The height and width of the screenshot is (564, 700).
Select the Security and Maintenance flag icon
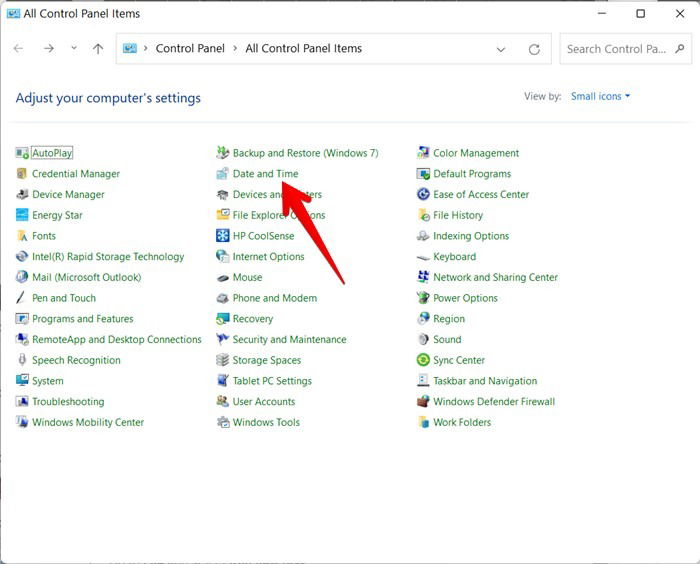click(x=222, y=339)
